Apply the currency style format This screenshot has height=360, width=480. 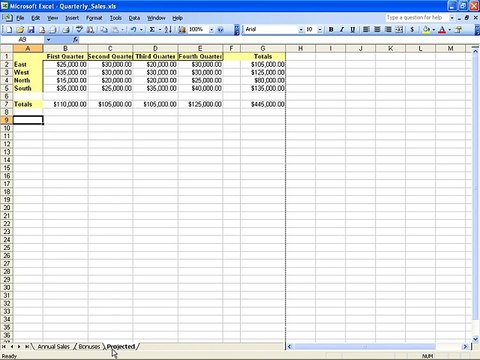412,30
